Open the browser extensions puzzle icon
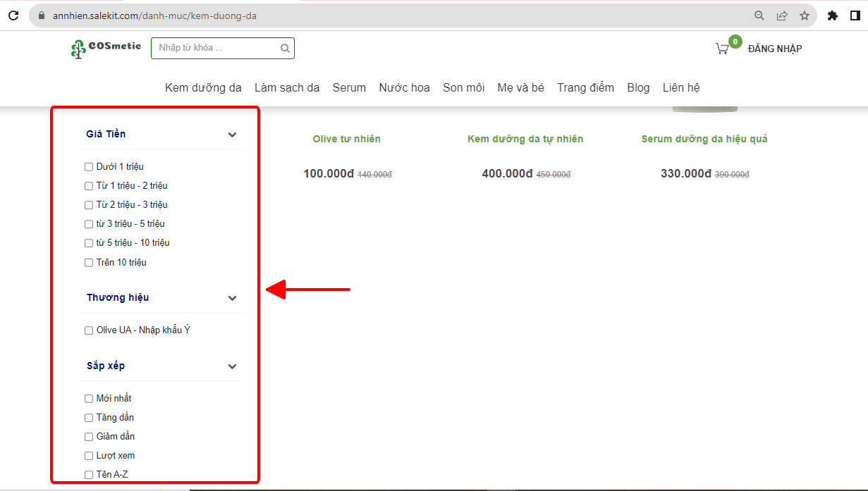The image size is (868, 491). click(x=833, y=15)
